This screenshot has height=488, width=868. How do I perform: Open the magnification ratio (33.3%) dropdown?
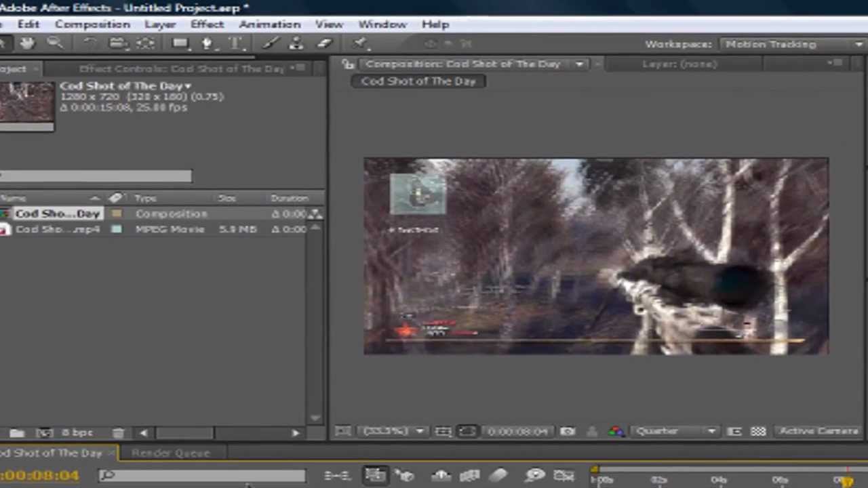[393, 431]
